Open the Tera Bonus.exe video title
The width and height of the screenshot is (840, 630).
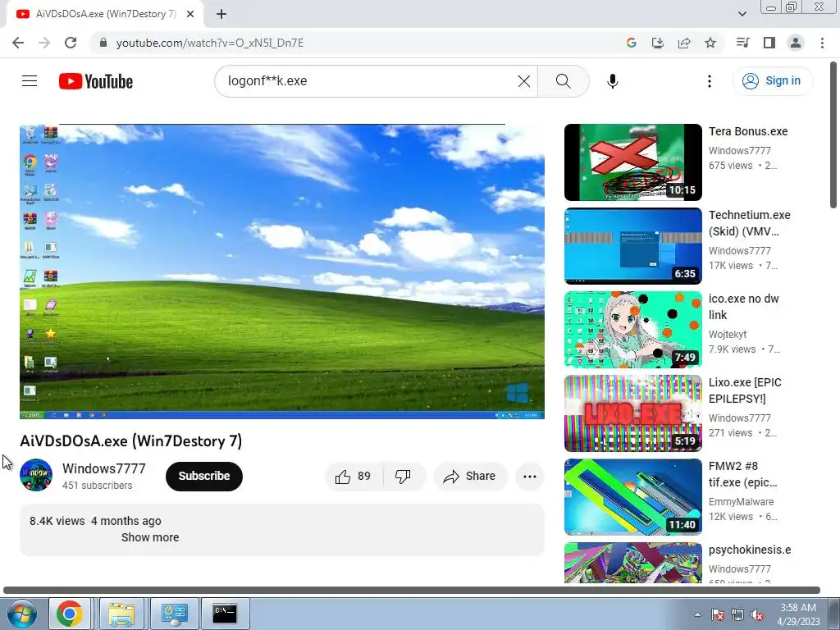coord(748,131)
